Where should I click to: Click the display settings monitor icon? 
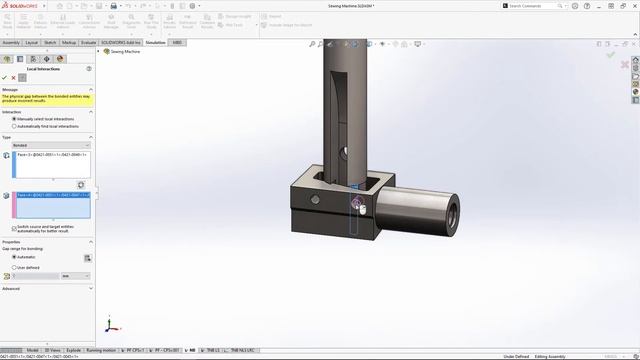pyautogui.click(x=418, y=44)
